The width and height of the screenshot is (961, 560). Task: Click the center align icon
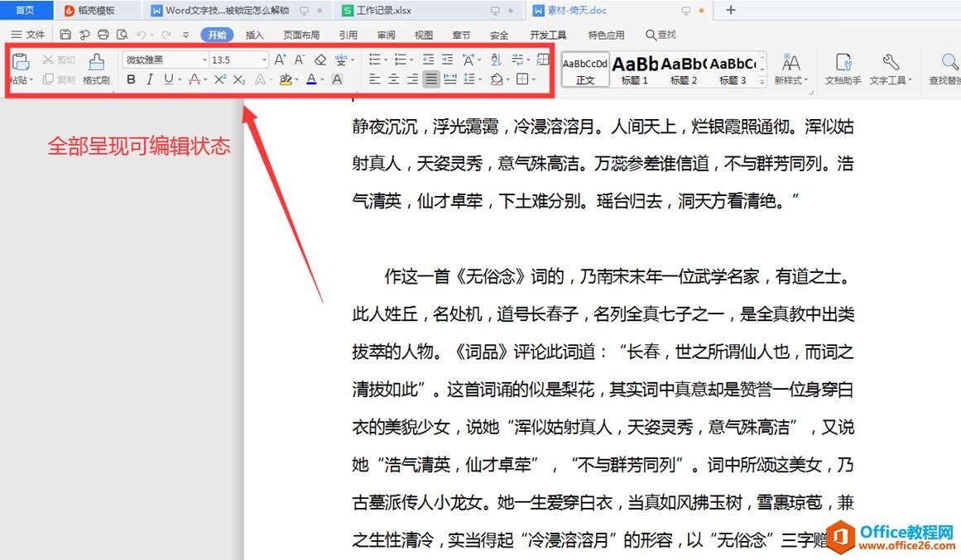[393, 79]
